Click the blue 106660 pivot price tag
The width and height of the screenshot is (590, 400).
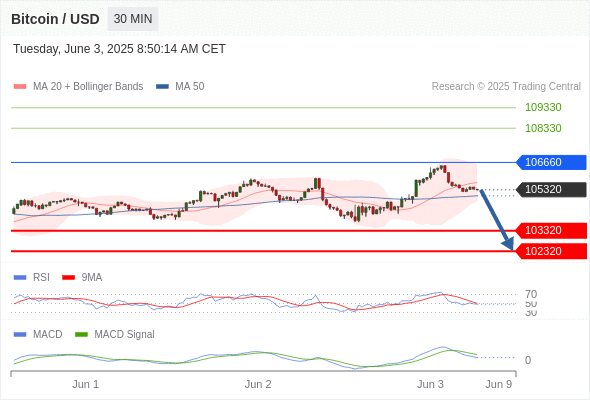point(551,162)
